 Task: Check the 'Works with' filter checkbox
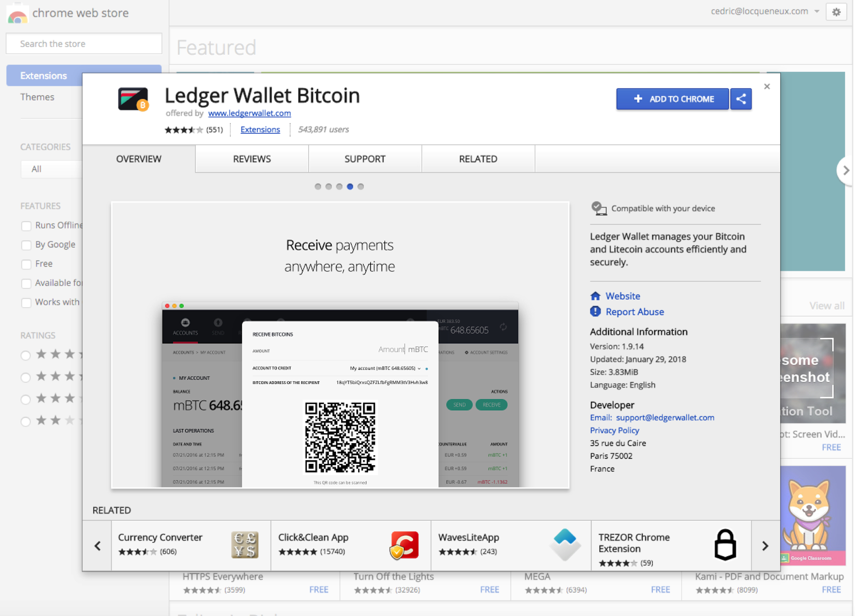26,302
